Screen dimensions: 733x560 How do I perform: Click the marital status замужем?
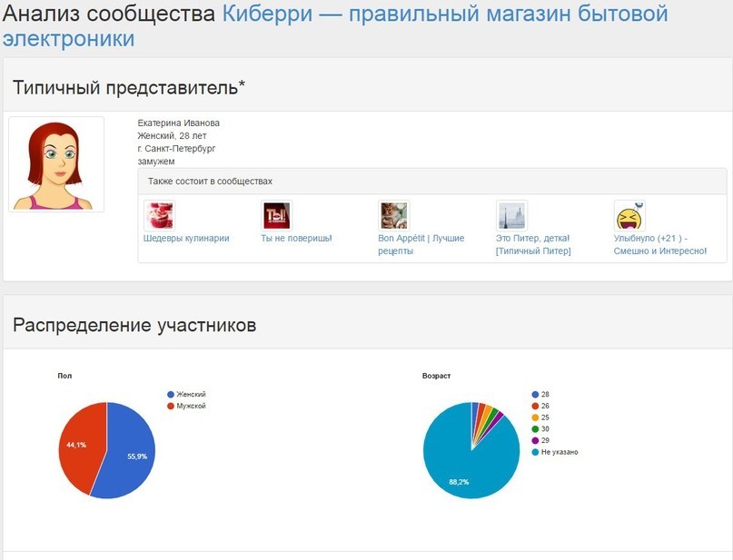pos(156,162)
